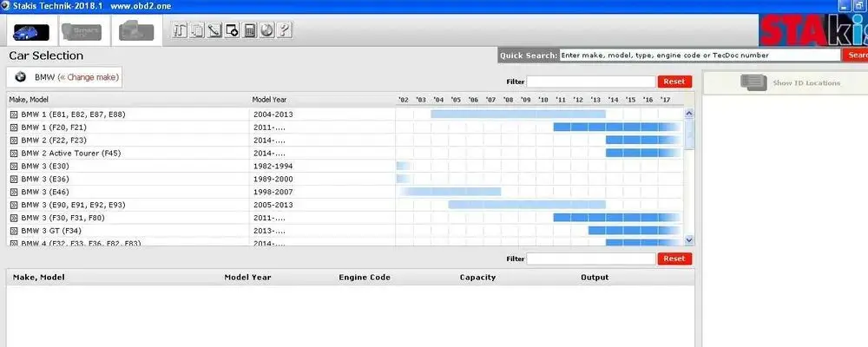Open the calculator toolbar icon
Viewport: 868px width, 347px height.
(x=249, y=29)
